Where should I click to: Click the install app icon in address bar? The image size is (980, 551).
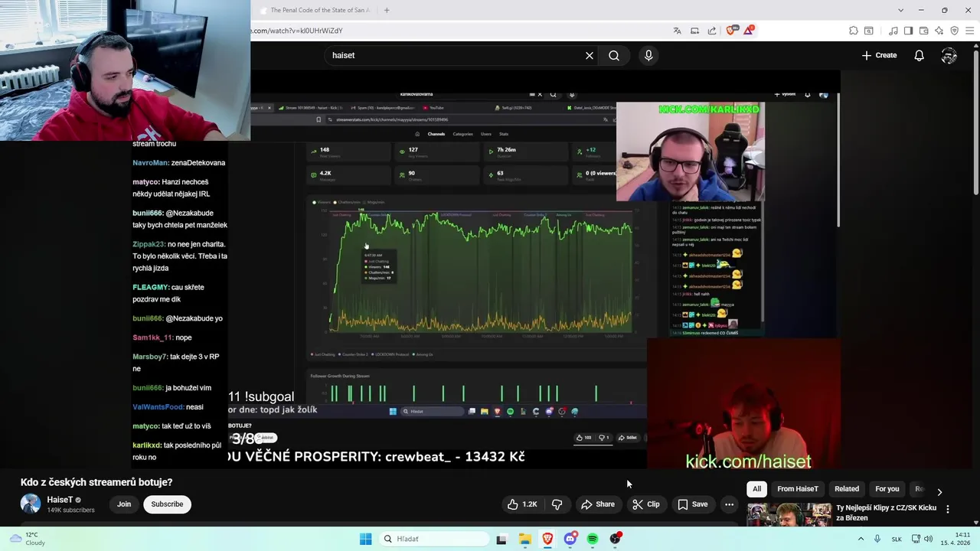tap(694, 31)
